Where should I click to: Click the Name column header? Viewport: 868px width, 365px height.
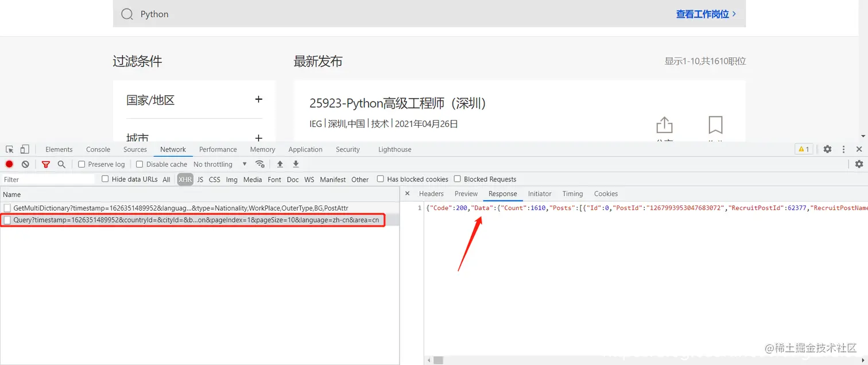point(200,195)
